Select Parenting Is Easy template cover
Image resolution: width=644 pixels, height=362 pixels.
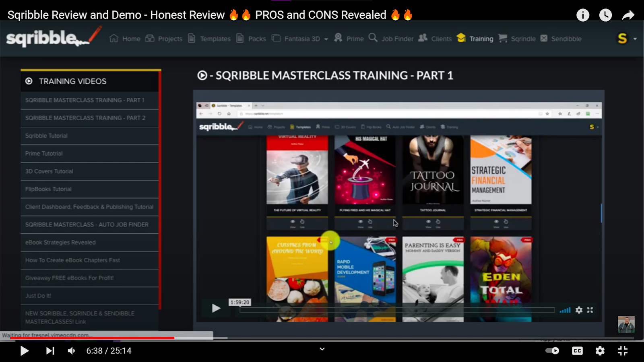(x=433, y=279)
